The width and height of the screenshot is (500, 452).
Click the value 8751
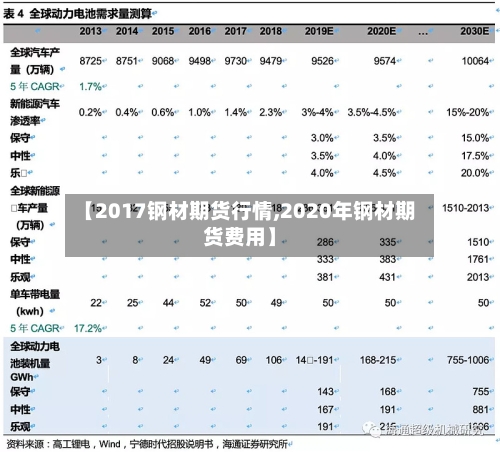[x=127, y=61]
